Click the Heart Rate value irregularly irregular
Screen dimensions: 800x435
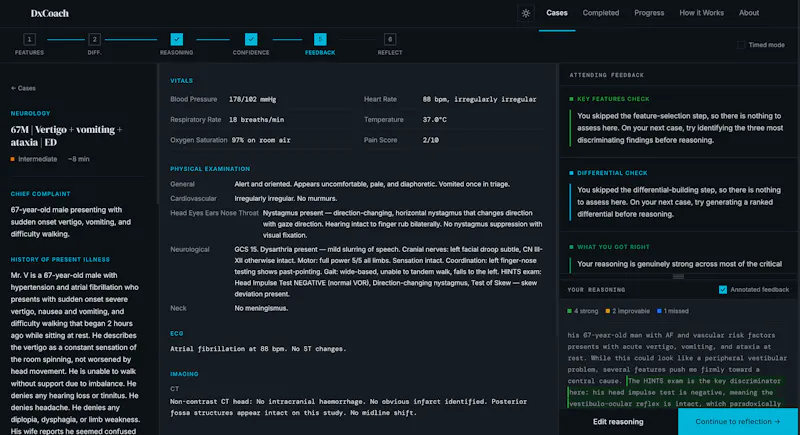point(479,99)
